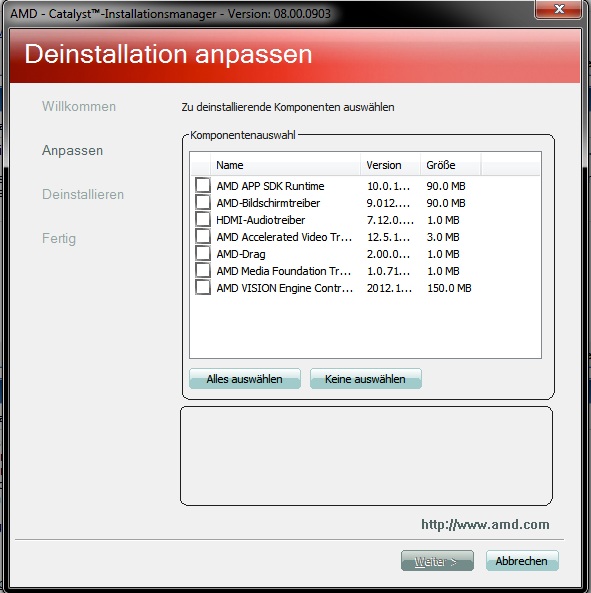Click version 10.0.1... of APP SDK Runtime
The image size is (591, 593).
click(x=388, y=186)
